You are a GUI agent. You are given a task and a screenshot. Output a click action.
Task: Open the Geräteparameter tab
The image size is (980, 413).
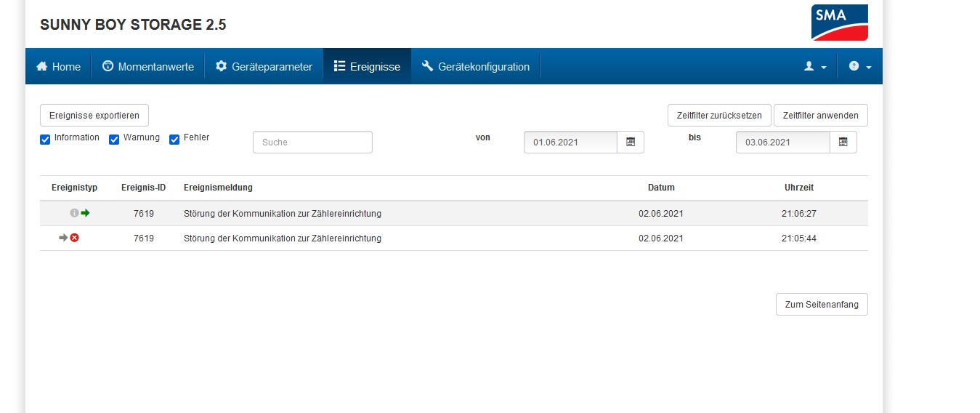click(x=264, y=66)
